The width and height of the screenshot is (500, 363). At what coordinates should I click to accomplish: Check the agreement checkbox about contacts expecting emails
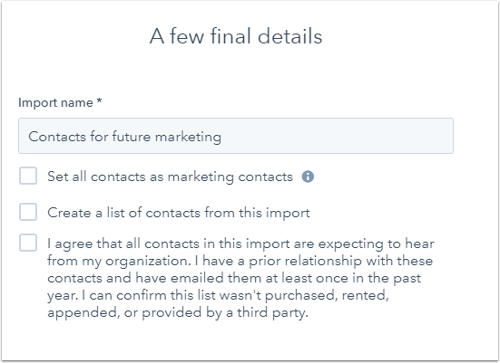(x=28, y=243)
